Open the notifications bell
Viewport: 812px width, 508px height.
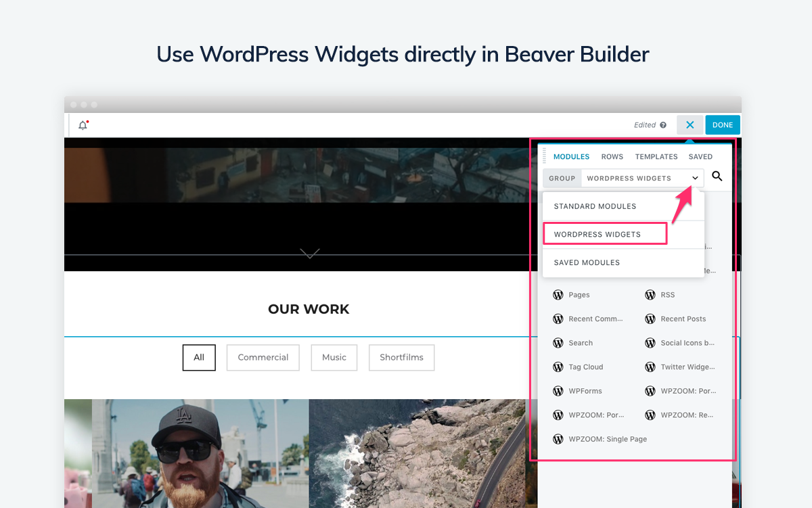click(x=83, y=125)
